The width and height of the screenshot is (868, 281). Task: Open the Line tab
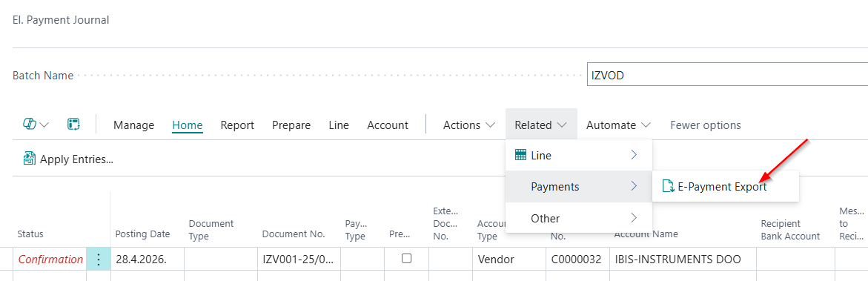tap(339, 125)
